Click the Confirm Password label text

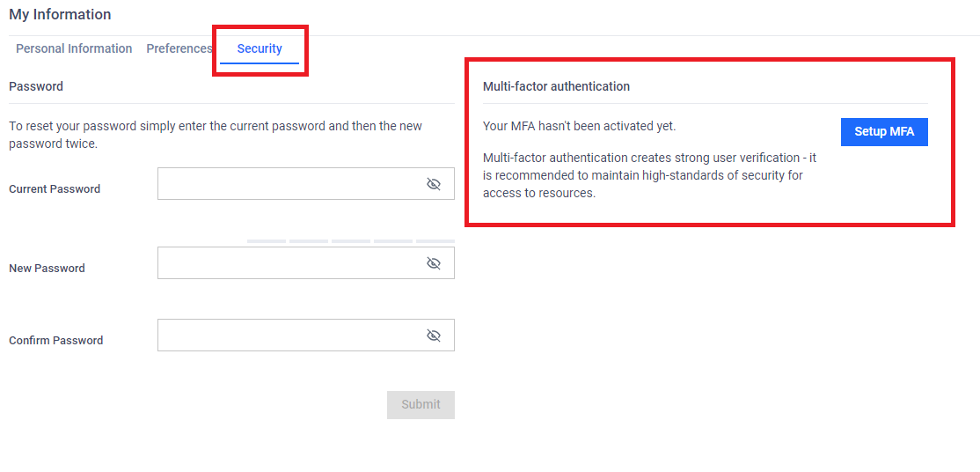point(55,341)
